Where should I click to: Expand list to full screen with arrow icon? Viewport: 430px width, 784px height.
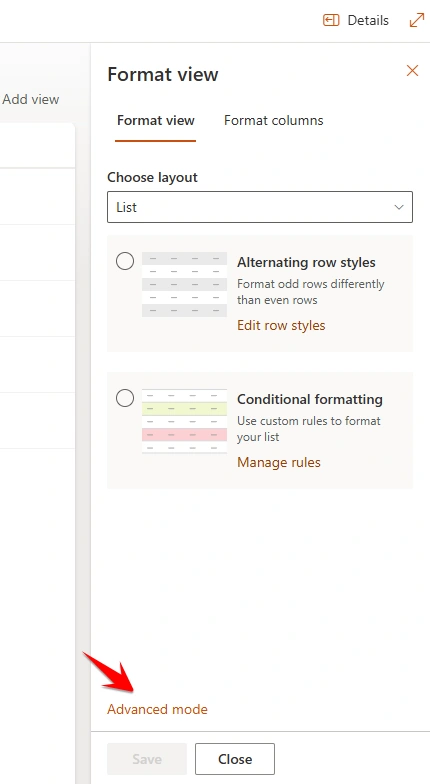click(x=416, y=20)
